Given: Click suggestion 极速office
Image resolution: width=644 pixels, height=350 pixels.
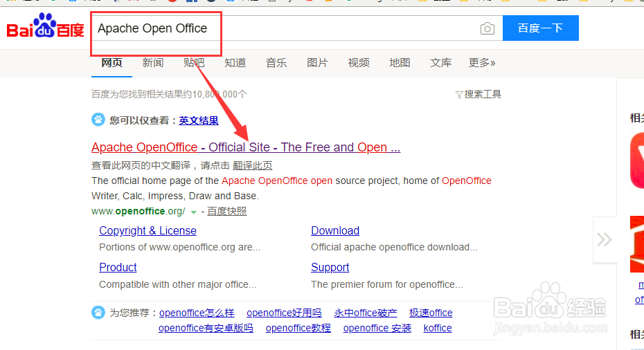Looking at the screenshot, I should (431, 313).
